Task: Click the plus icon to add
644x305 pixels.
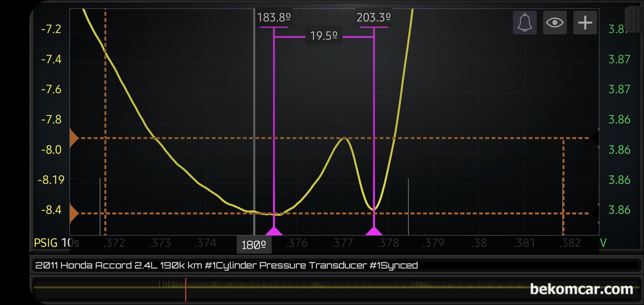Action: pos(585,23)
